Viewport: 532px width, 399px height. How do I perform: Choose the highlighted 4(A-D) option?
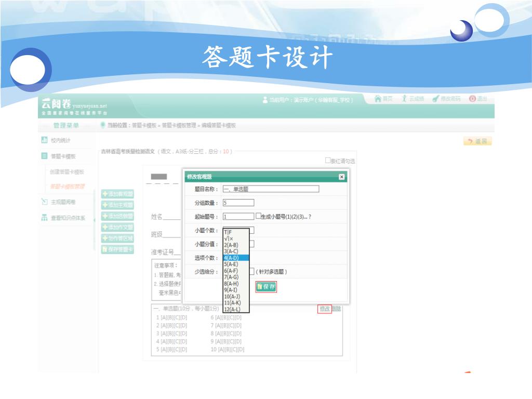click(236, 258)
